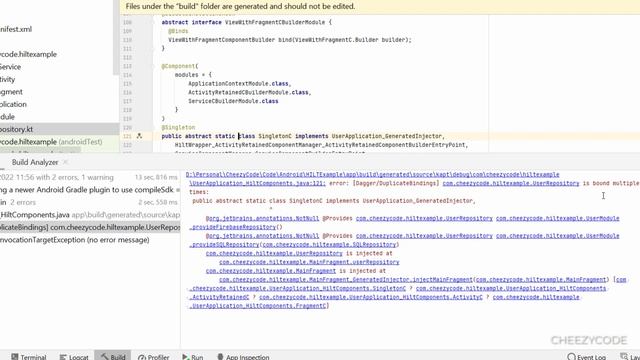This screenshot has height=360, width=640.
Task: Open the App Inspection tool window
Action: [x=243, y=357]
